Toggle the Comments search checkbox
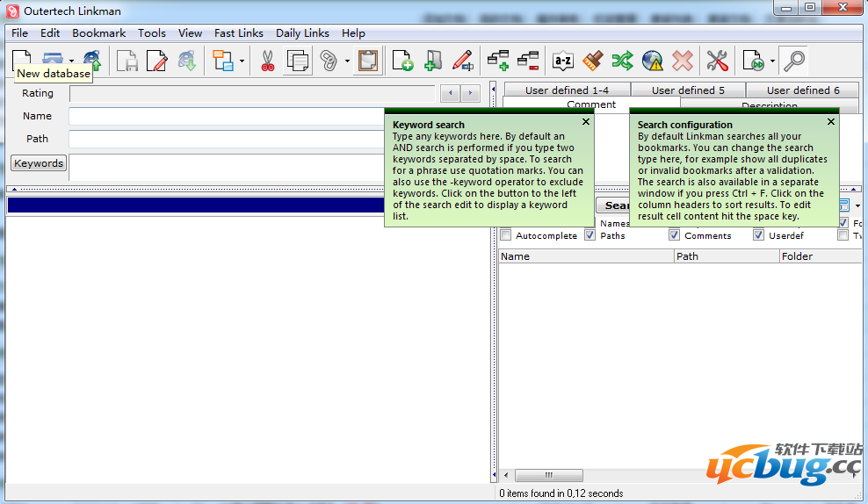The width and height of the screenshot is (868, 504). tap(674, 235)
